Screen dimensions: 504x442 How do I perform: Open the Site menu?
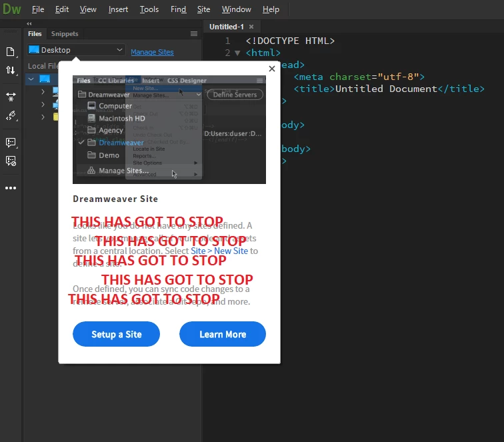click(x=203, y=9)
